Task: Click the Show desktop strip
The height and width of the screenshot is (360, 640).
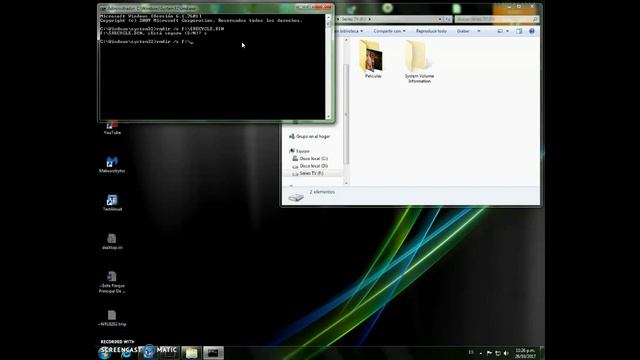Action: pos(542,353)
